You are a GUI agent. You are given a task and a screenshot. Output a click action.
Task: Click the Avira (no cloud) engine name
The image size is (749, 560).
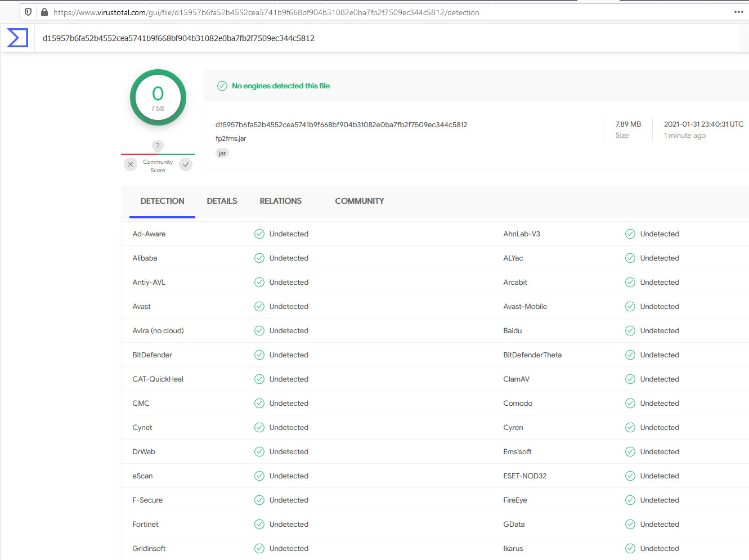158,331
